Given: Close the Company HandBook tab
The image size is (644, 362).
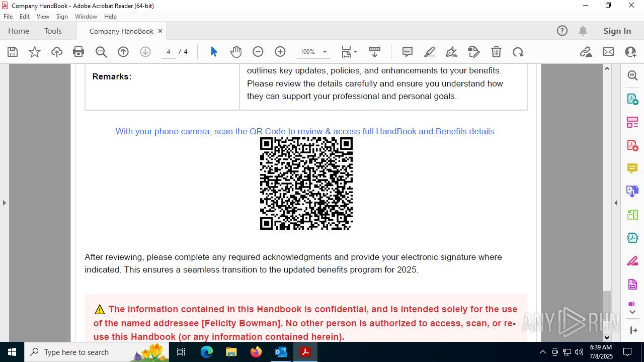Looking at the screenshot, I should point(160,31).
